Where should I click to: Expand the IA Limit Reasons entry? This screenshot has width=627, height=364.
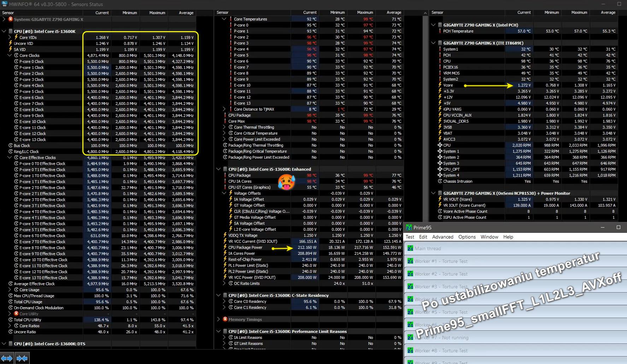224,337
